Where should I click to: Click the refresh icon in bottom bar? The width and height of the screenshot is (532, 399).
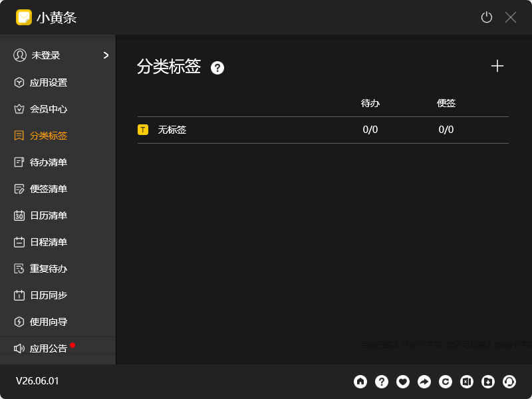(x=446, y=382)
